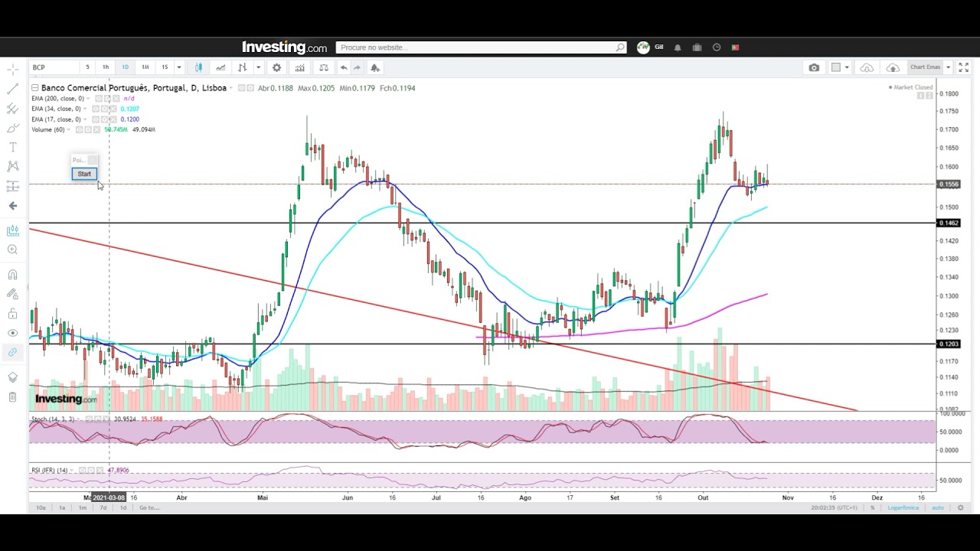Viewport: 980px width, 551px height.
Task: Open the compare symbols scales icon
Action: tap(324, 67)
